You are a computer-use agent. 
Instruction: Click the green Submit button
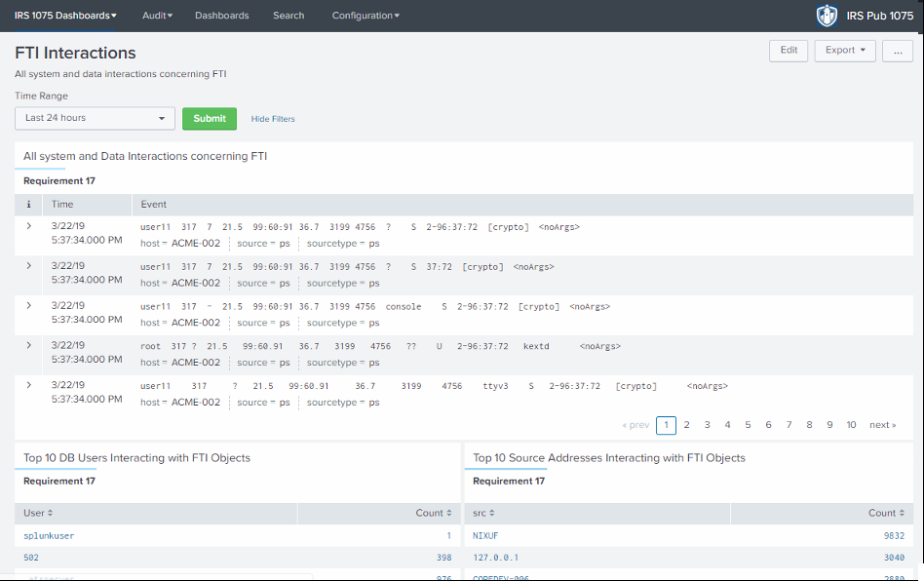210,118
